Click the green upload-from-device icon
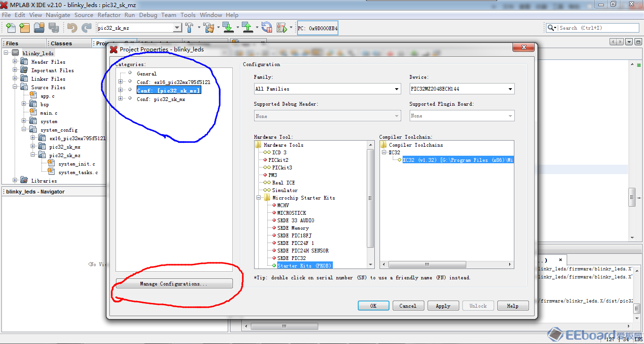 pos(247,28)
